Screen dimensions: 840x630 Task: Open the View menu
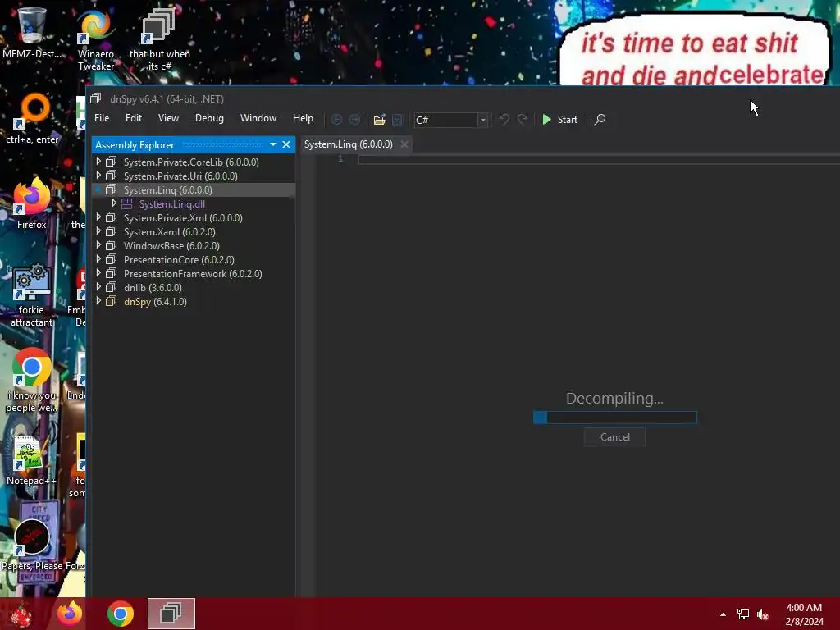(168, 118)
